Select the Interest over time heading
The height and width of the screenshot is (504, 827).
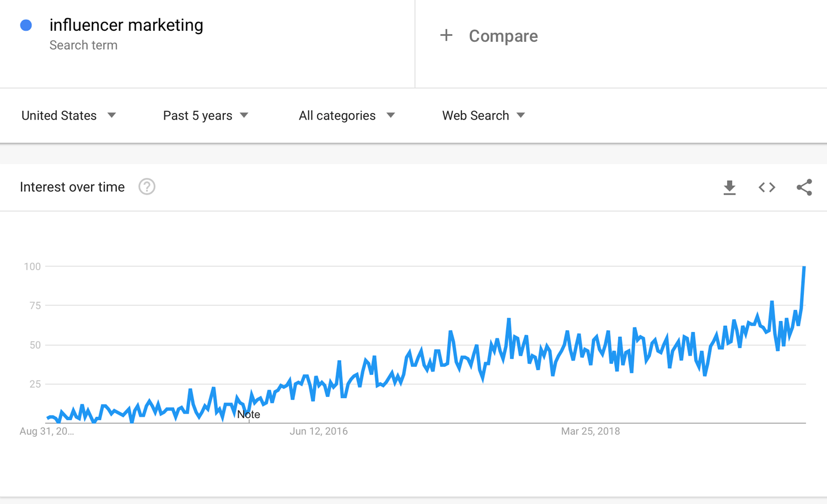72,187
